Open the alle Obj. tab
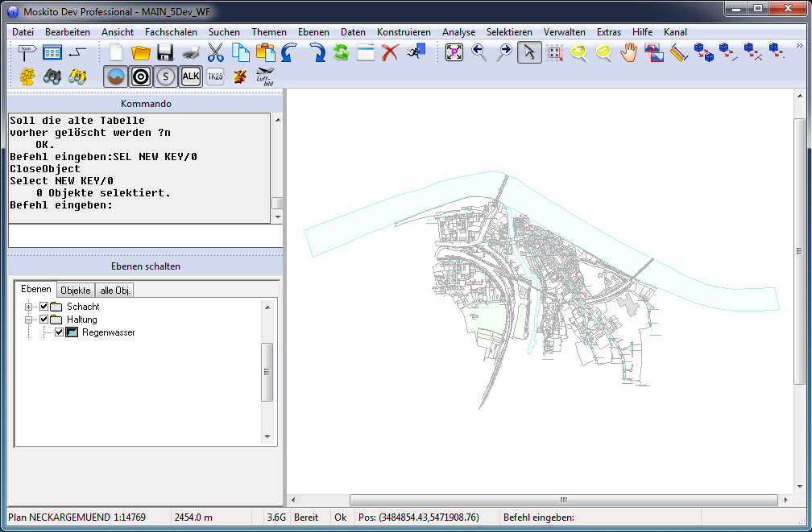Screen dimensions: 812x532 [115, 291]
